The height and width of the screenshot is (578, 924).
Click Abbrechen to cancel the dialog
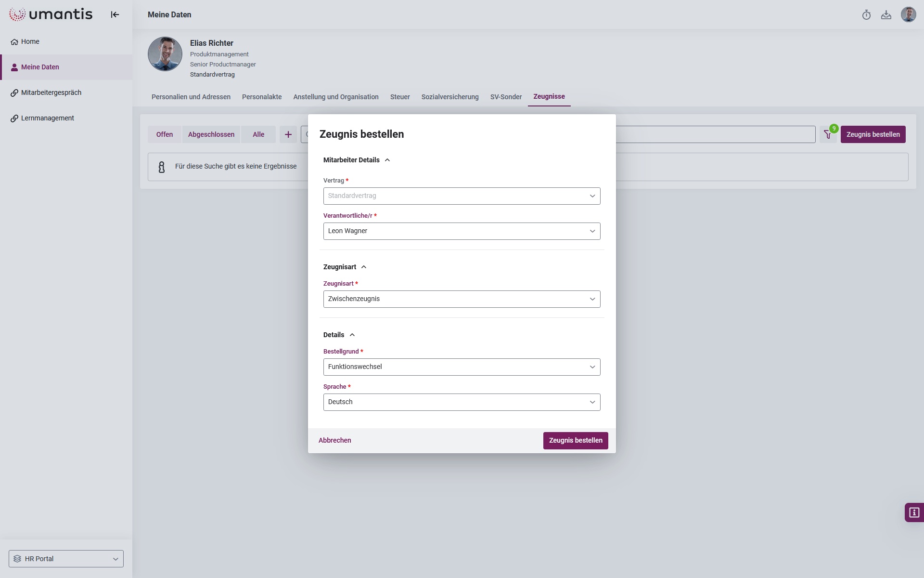coord(334,440)
